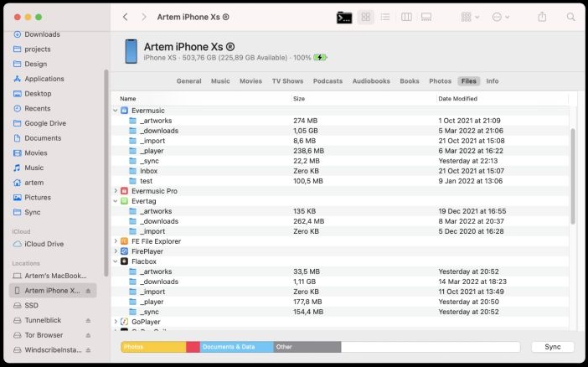Go back with the left arrow
Viewport: 588px width, 367px height.
point(125,17)
